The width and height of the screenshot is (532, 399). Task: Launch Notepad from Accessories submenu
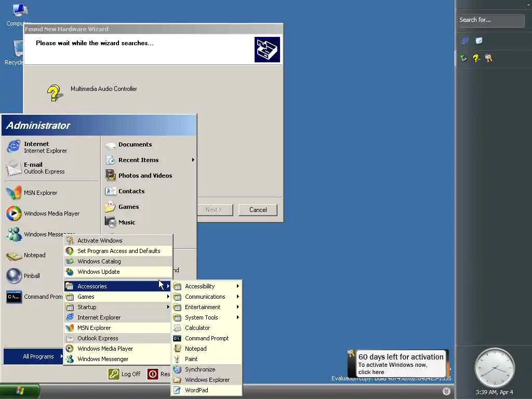(207, 349)
